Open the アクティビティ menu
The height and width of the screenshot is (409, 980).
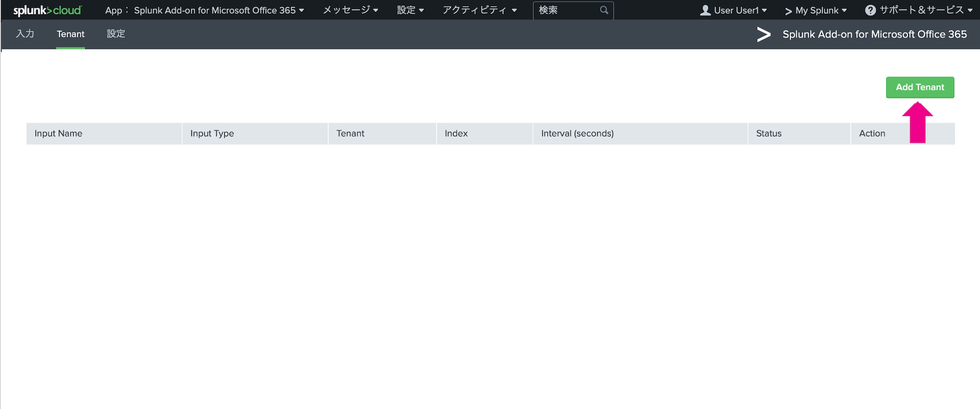tap(479, 10)
